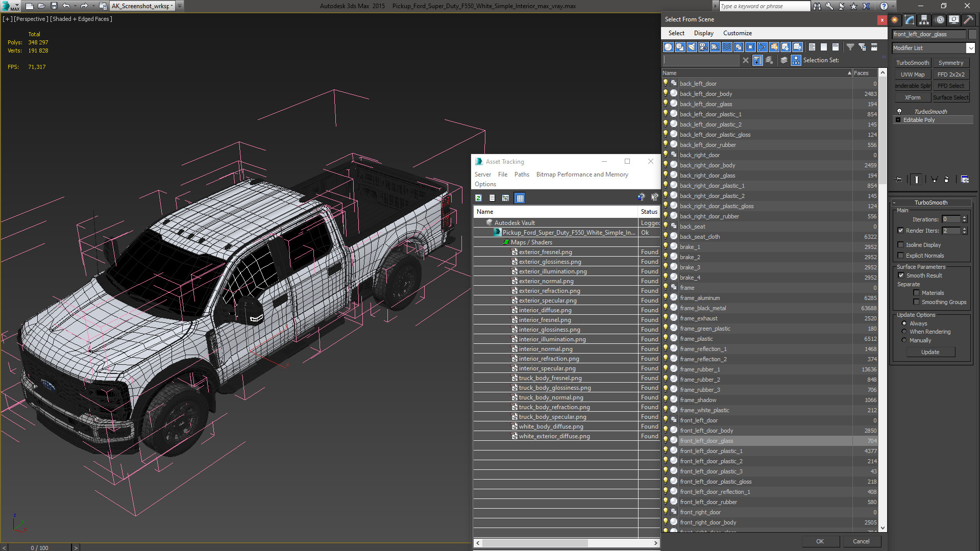
Task: Click OK in Select From Scene dialog
Action: coord(820,541)
